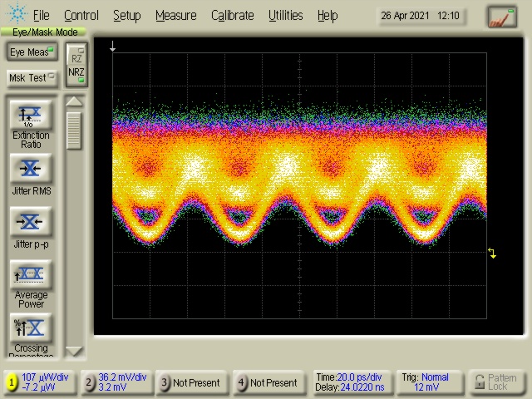Open the Time and Delay settings button
532x399 pixels.
coord(351,382)
